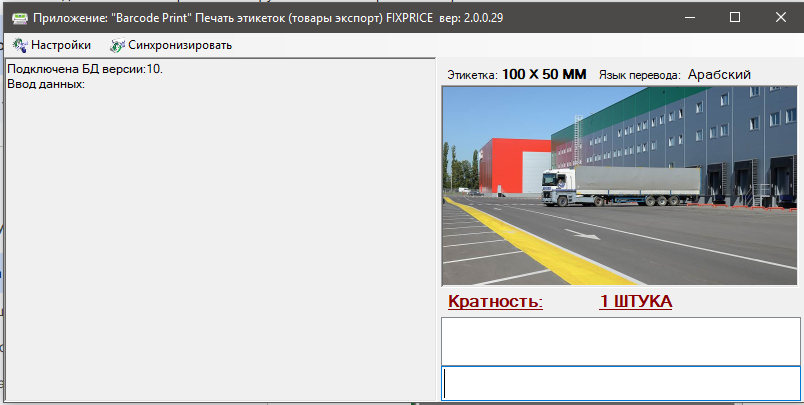Minimize the Barcode Print window
The image size is (804, 405).
click(x=690, y=17)
